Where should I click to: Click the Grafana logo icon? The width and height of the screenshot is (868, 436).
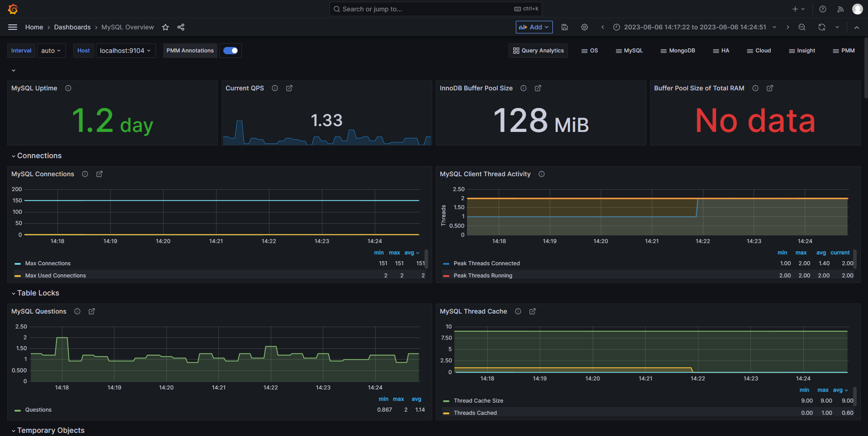(x=13, y=9)
